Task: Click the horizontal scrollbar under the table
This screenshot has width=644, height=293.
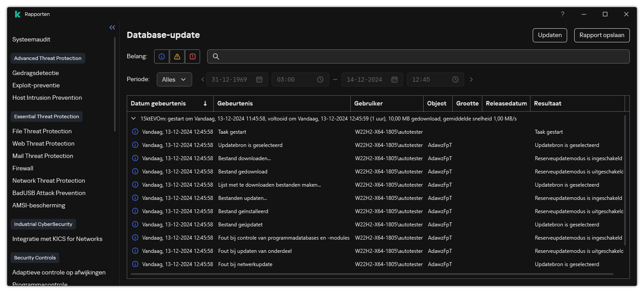Action: [x=372, y=274]
